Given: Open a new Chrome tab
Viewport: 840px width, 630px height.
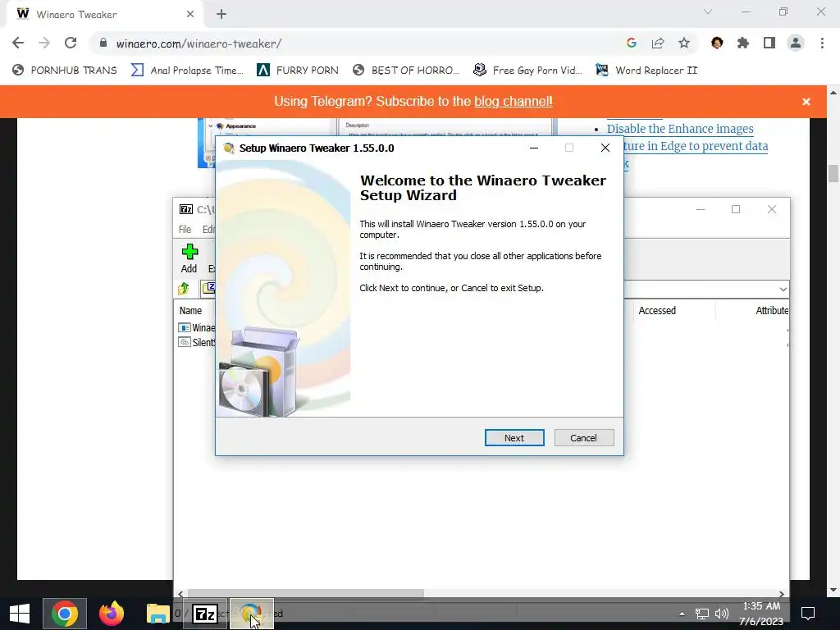Looking at the screenshot, I should click(221, 14).
